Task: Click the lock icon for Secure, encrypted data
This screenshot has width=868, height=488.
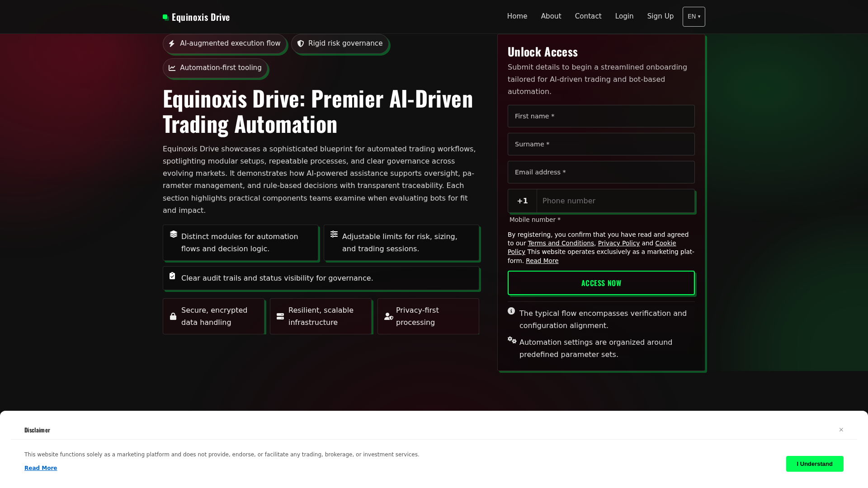Action: (x=173, y=316)
